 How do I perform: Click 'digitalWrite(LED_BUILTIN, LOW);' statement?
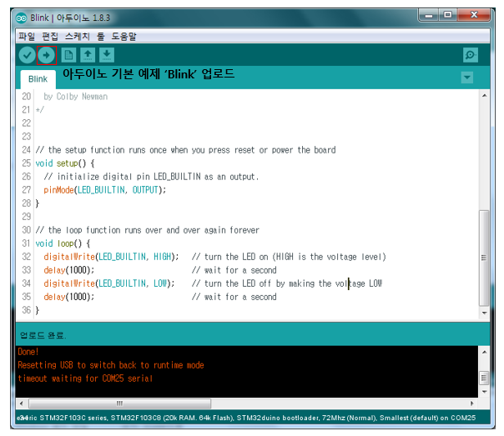tap(109, 283)
